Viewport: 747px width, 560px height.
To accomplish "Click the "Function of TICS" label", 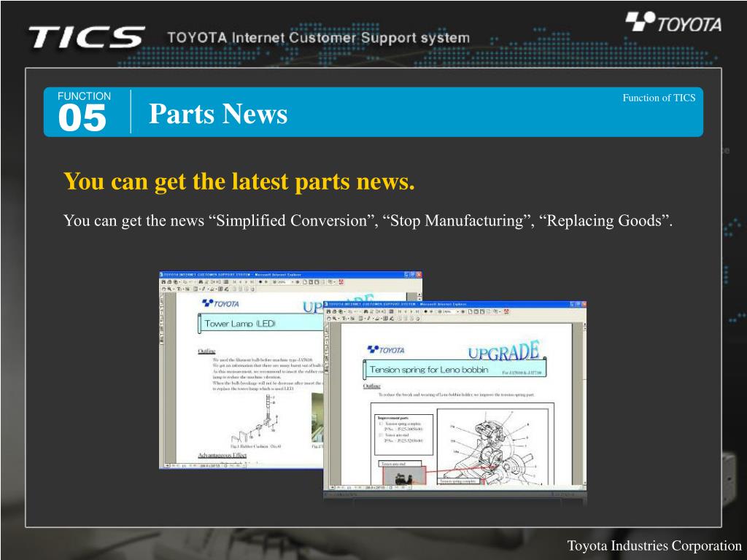I will pyautogui.click(x=659, y=98).
